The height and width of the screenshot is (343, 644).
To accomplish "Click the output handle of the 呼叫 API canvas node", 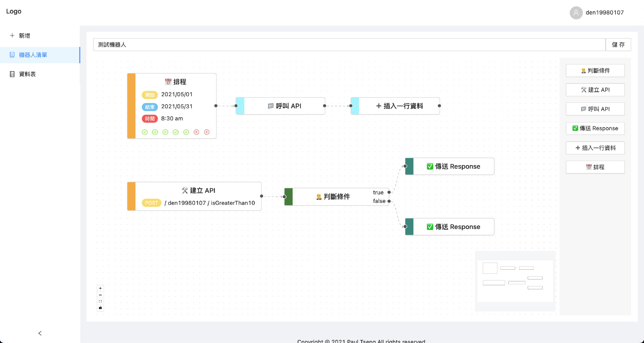I will point(324,106).
